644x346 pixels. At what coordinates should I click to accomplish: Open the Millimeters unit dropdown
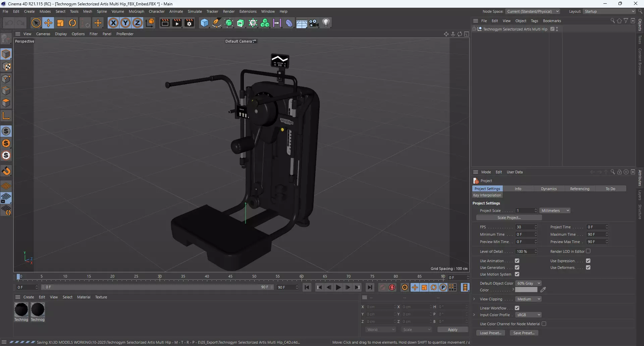click(555, 211)
